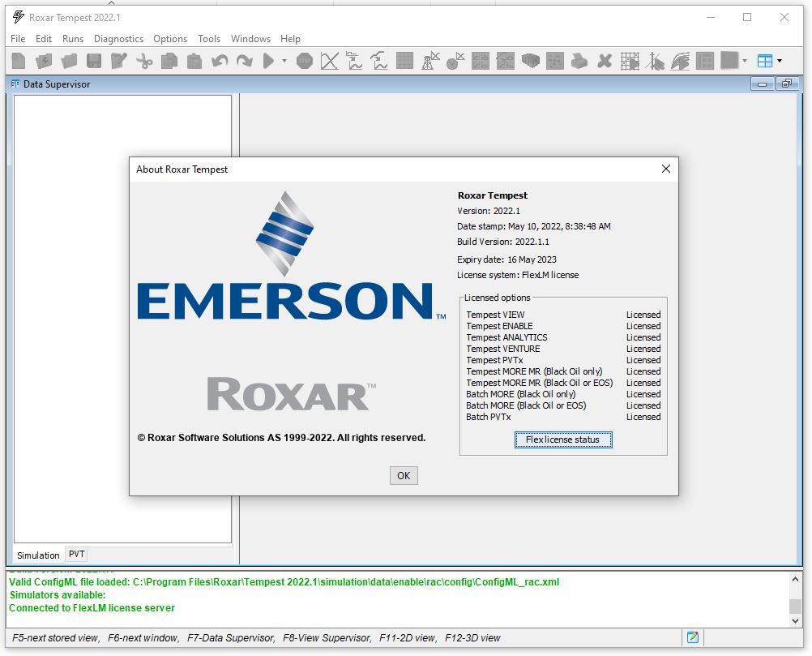Close the About Roxar Tempest dialog
812x656 pixels.
665,169
